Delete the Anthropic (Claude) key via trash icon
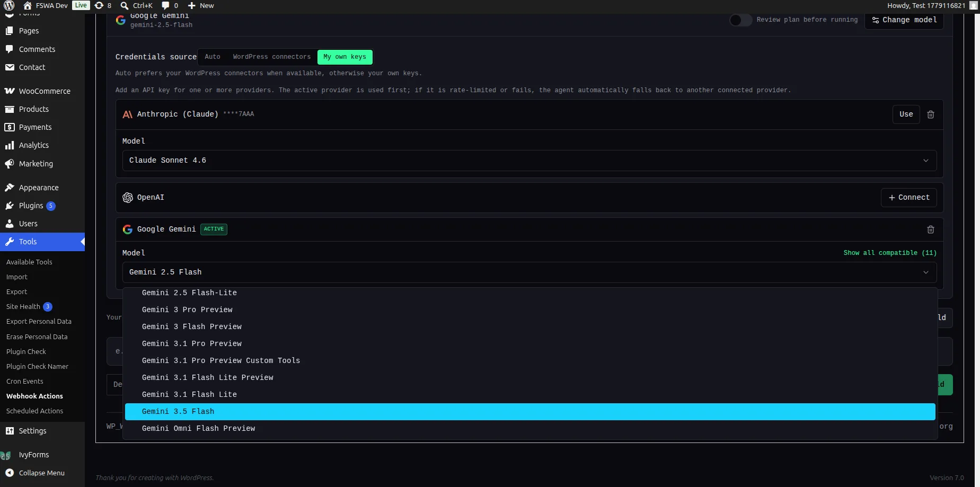This screenshot has width=980, height=487. 930,114
